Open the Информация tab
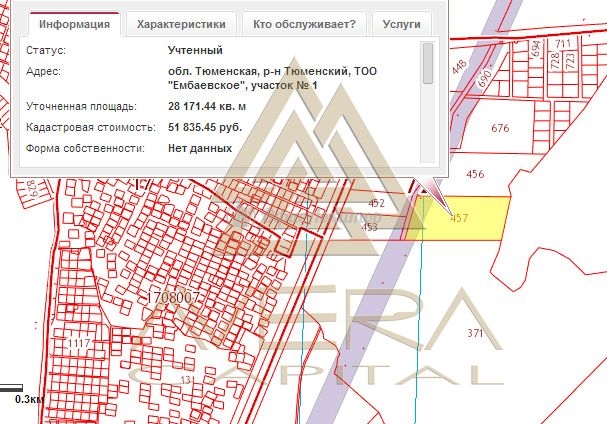Screen dimensions: 607x424 click(x=74, y=24)
